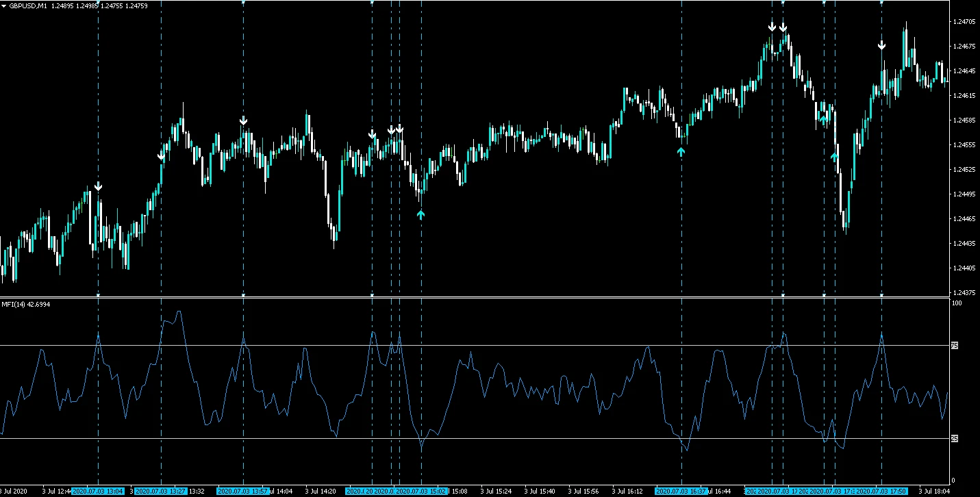Click the white down arrow on the 13:04 line

pos(98,186)
